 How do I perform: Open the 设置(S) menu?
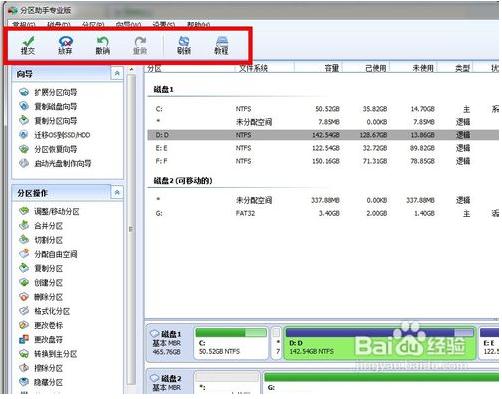163,25
